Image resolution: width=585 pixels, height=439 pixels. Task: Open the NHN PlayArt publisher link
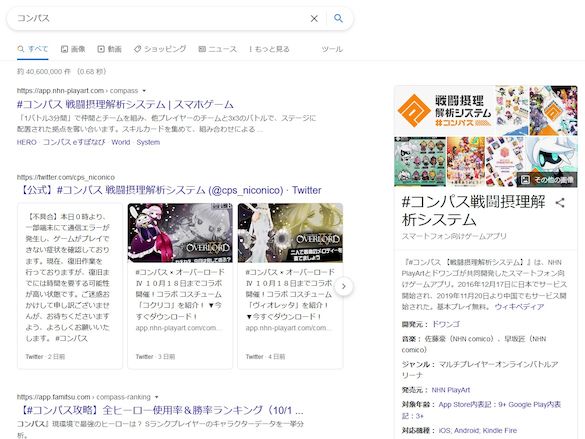[451, 390]
